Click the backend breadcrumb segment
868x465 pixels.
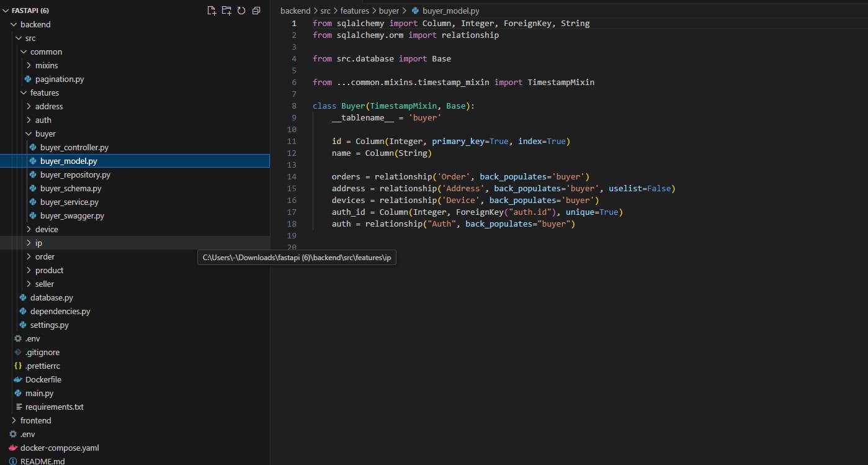point(295,11)
